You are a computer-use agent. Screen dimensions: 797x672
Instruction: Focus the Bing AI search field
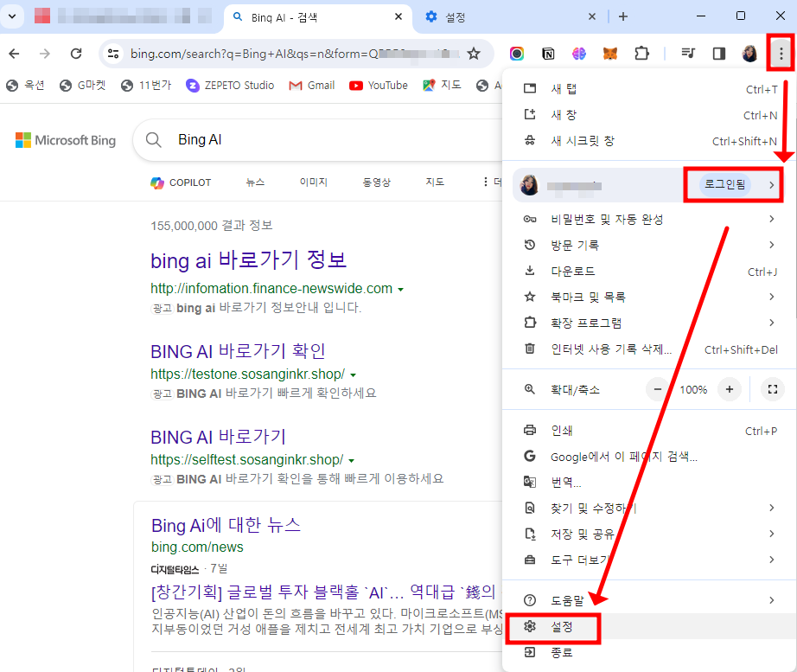point(318,140)
